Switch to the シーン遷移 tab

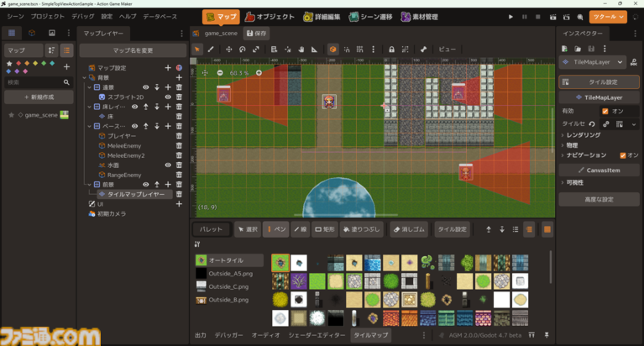370,17
